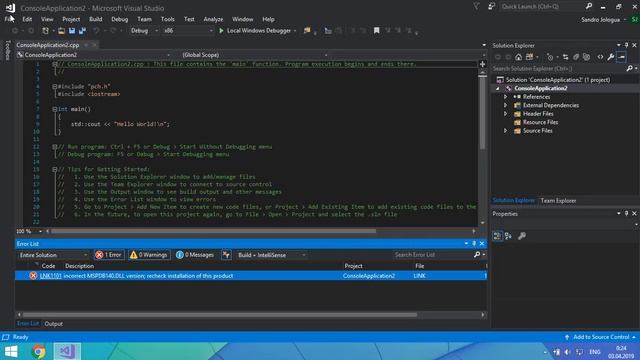
Task: Click Add to Source Control in status bar
Action: point(601,337)
